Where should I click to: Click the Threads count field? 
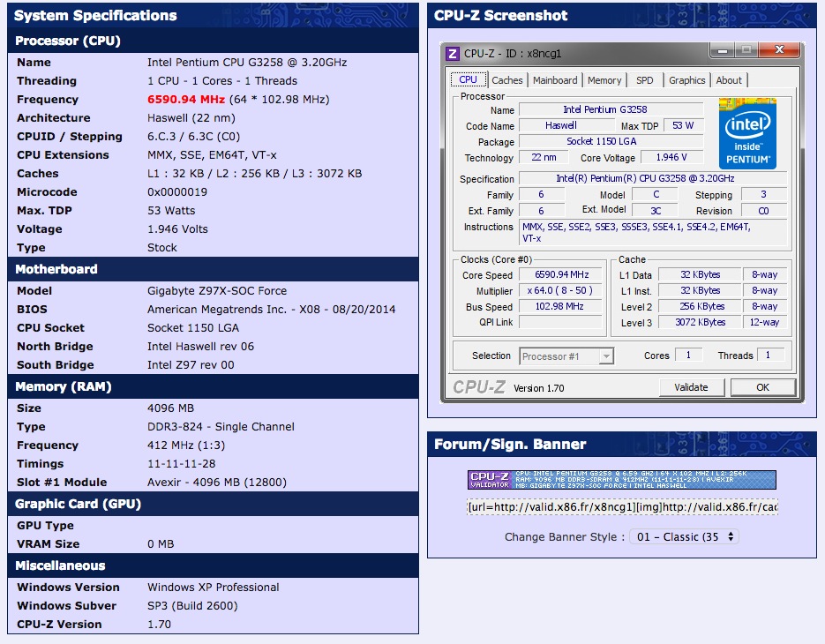tap(770, 356)
